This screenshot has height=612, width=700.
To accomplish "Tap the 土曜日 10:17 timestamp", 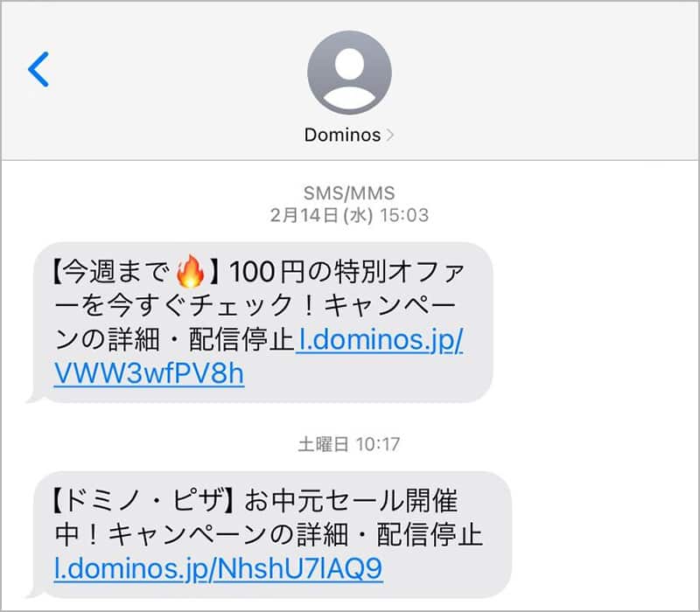I will pyautogui.click(x=349, y=444).
